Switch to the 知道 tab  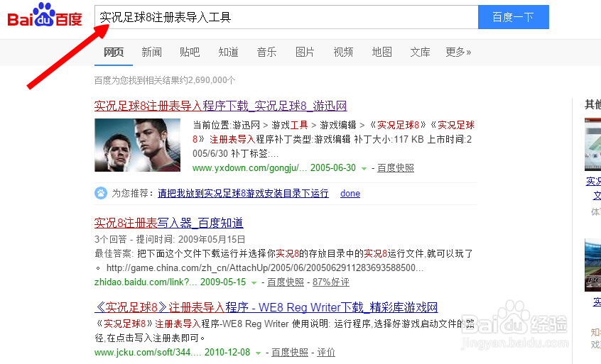[x=228, y=52]
